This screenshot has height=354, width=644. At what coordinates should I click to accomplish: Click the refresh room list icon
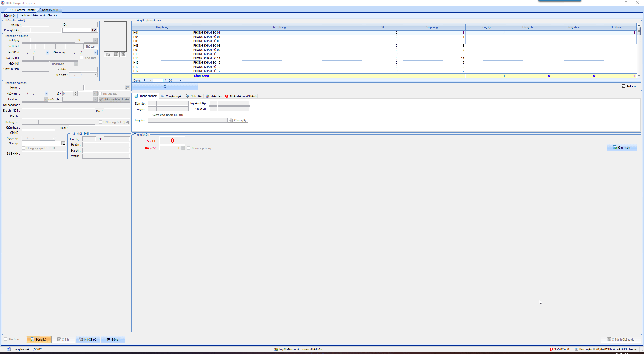(x=165, y=86)
